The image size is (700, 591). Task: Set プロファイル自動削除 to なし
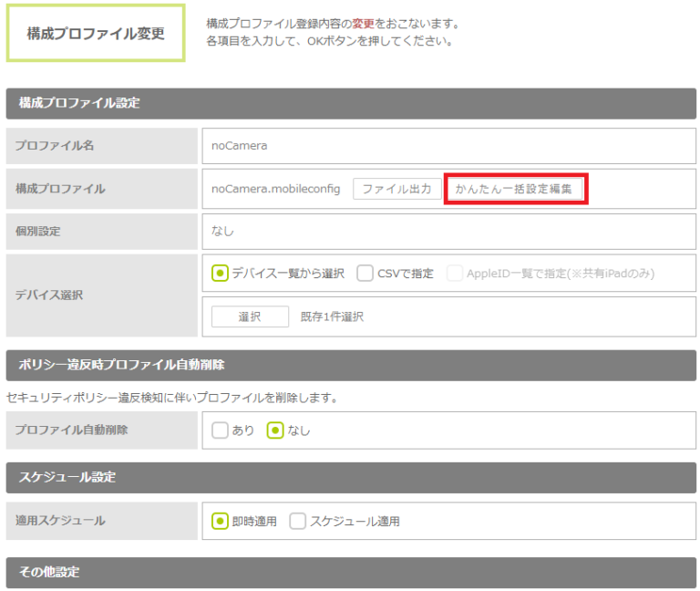[274, 430]
